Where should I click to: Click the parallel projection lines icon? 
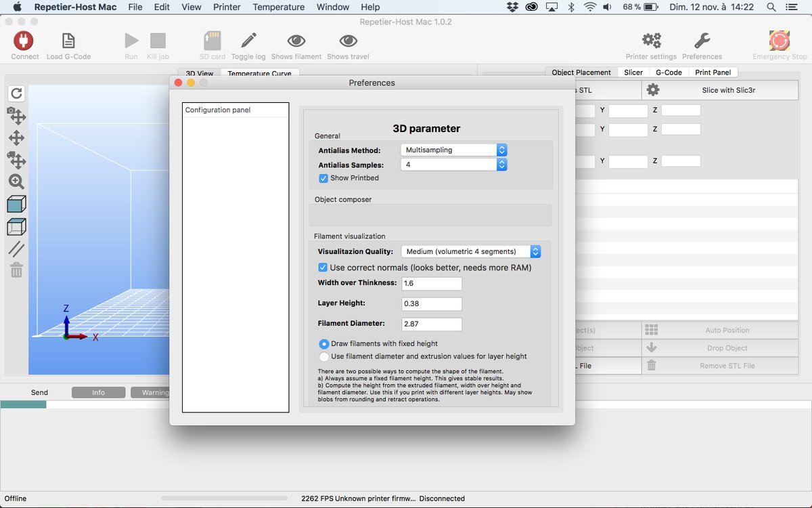click(17, 249)
